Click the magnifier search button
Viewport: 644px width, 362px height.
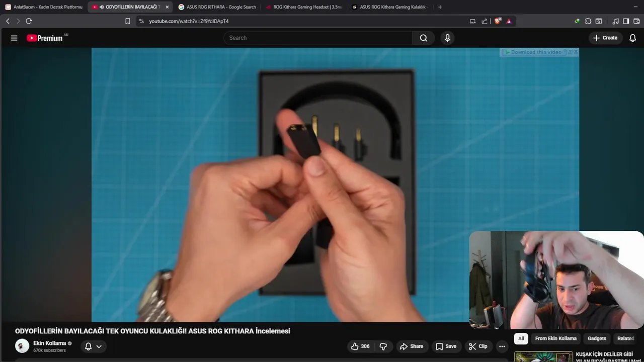coord(424,38)
